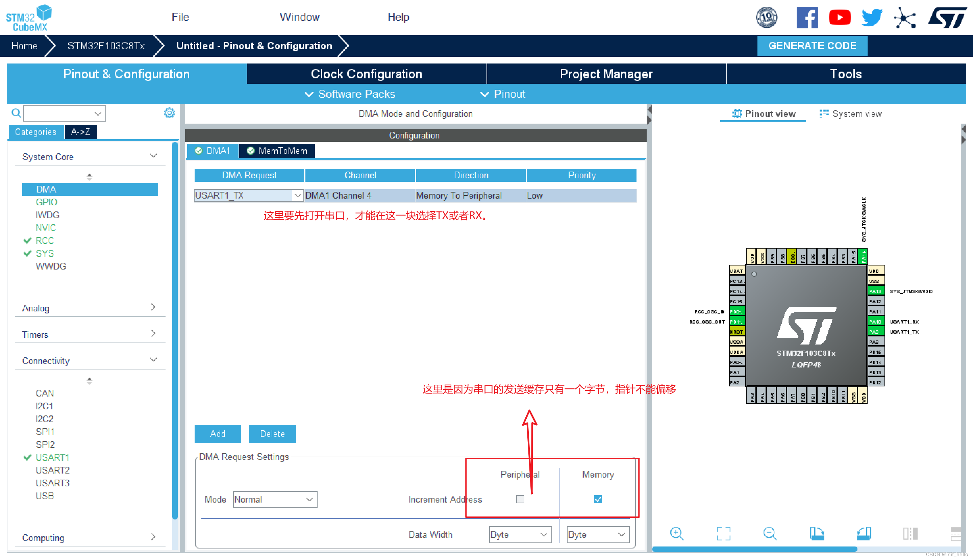Open the ST Facebook page icon
Screen dimensions: 973x560
(807, 17)
